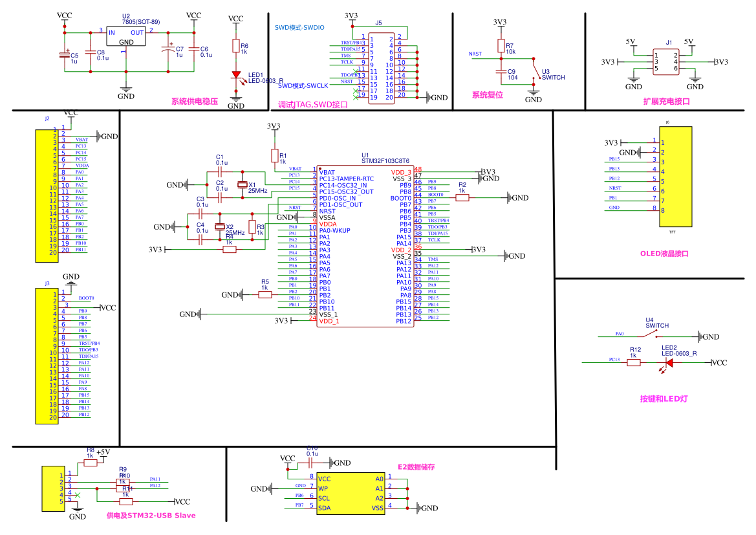The height and width of the screenshot is (535, 756).
Task: Click the C10 0.1u capacitor symbol
Action: 311,463
